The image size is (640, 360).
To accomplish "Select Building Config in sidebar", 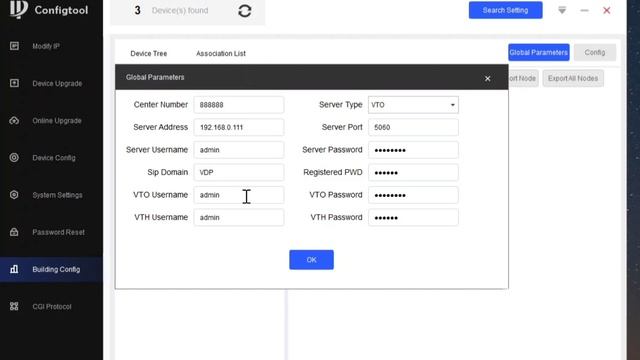I will 51,269.
